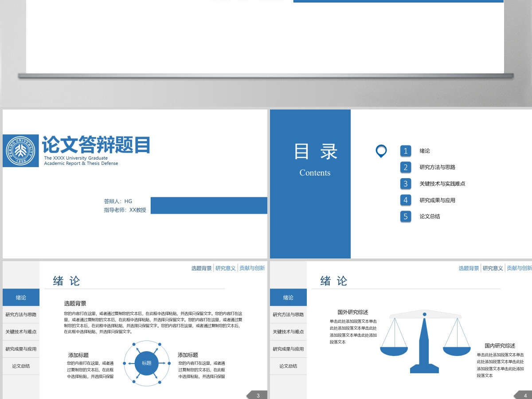The height and width of the screenshot is (399, 532).
Task: Click page number badge 3
Action: tap(258, 395)
